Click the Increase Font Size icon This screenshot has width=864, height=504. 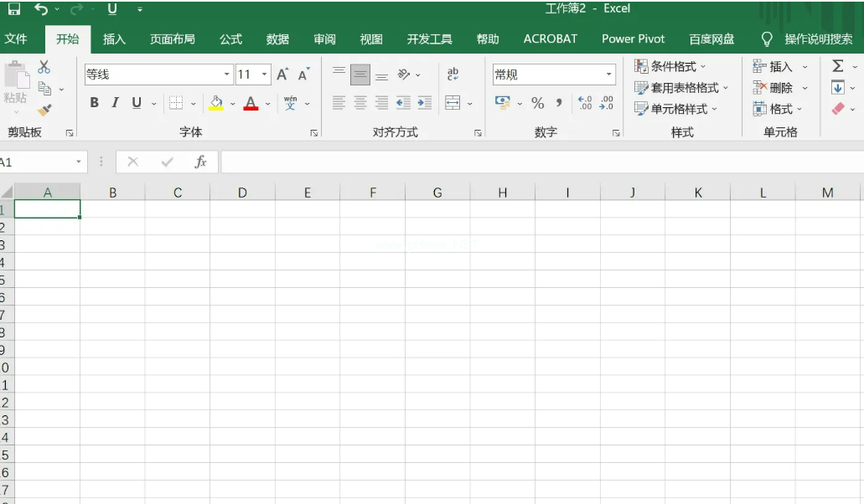click(x=282, y=75)
